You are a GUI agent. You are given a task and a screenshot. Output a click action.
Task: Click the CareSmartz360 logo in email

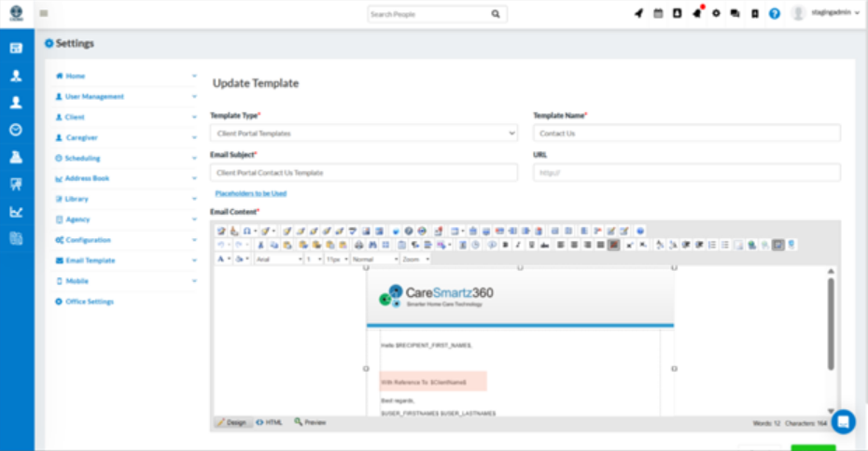click(436, 296)
